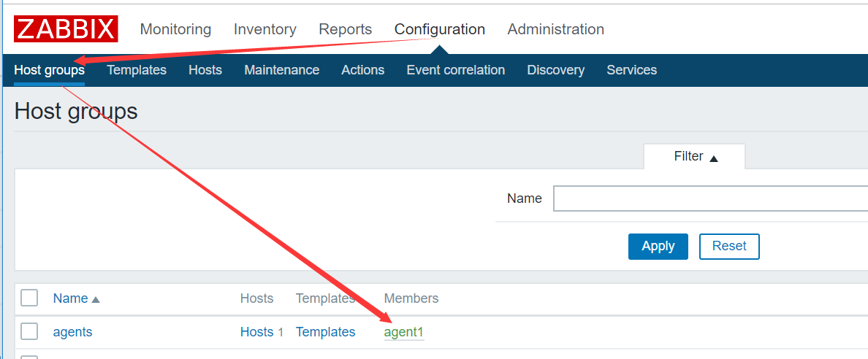This screenshot has height=359, width=868.
Task: Open the agents host group link
Action: 72,332
